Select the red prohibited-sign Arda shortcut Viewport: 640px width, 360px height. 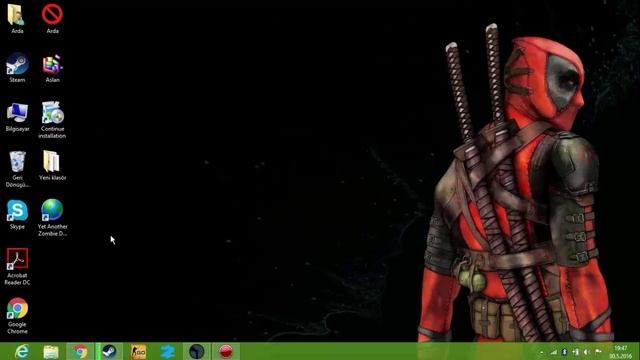point(52,18)
